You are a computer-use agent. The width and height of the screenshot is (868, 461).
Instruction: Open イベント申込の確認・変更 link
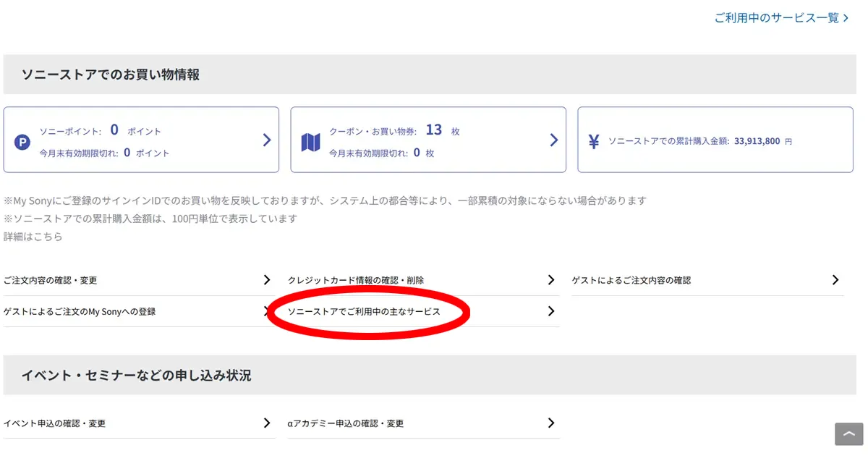54,423
